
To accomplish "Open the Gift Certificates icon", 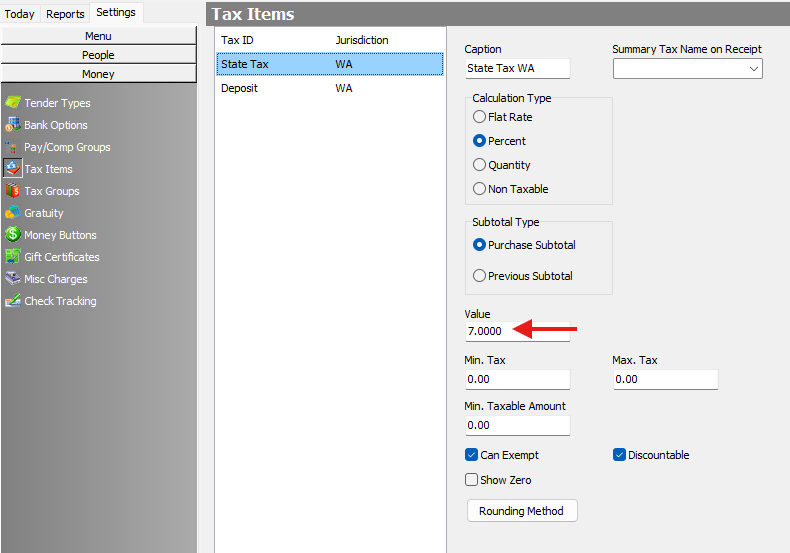I will point(13,257).
